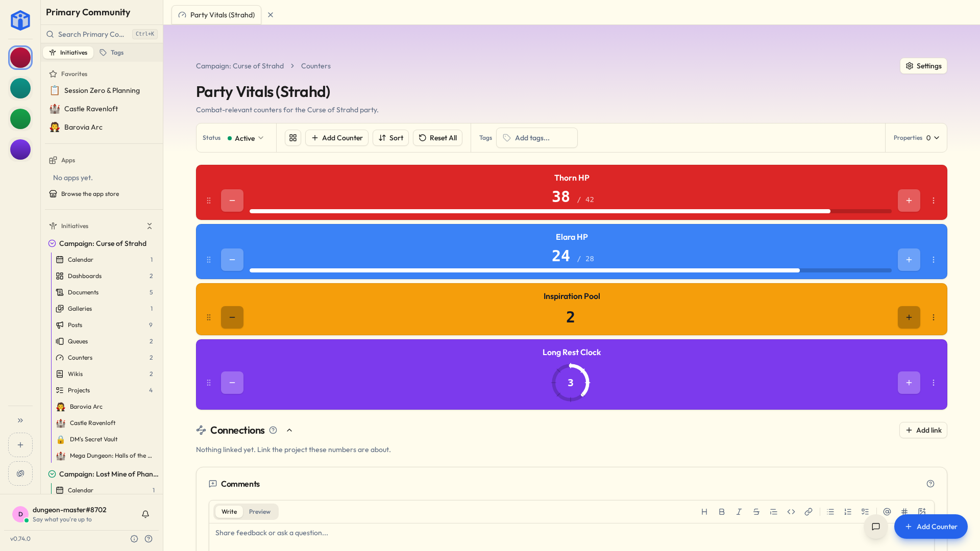Insert code block in comment
980x551 pixels.
click(791, 512)
